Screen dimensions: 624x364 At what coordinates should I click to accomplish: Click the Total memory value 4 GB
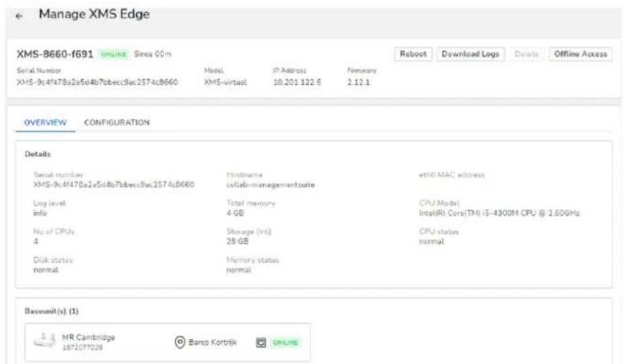point(235,213)
